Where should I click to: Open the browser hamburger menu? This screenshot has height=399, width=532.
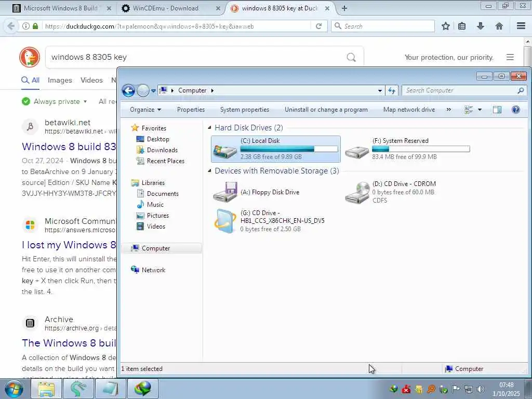click(521, 26)
